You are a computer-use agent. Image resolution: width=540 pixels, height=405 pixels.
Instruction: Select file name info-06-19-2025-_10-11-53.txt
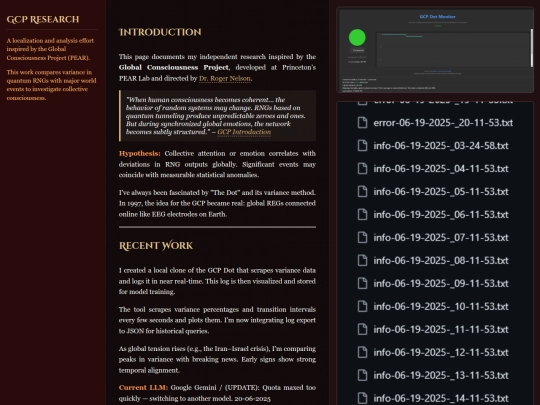(x=441, y=306)
